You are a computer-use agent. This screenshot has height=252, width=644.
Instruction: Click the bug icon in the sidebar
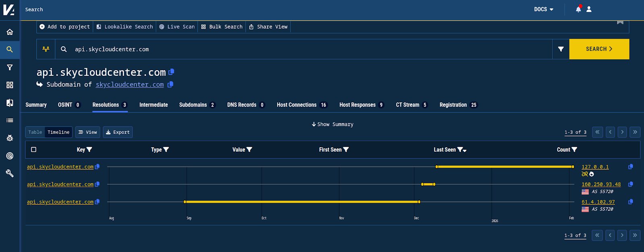tap(10, 138)
